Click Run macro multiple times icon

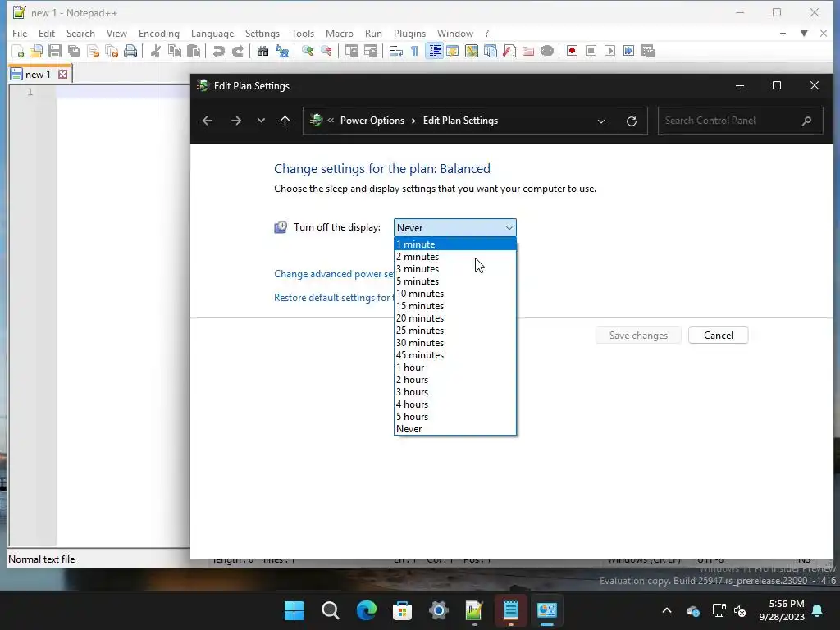click(x=629, y=51)
